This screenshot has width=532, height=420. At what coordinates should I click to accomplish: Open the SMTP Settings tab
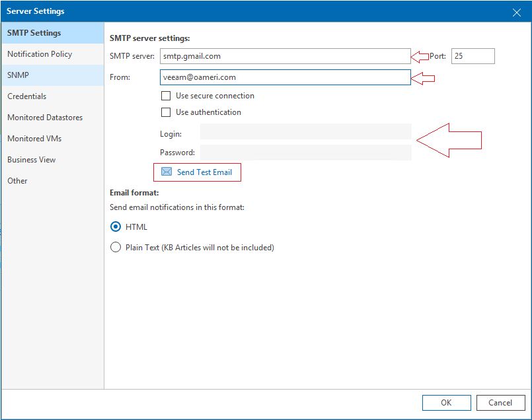point(53,33)
